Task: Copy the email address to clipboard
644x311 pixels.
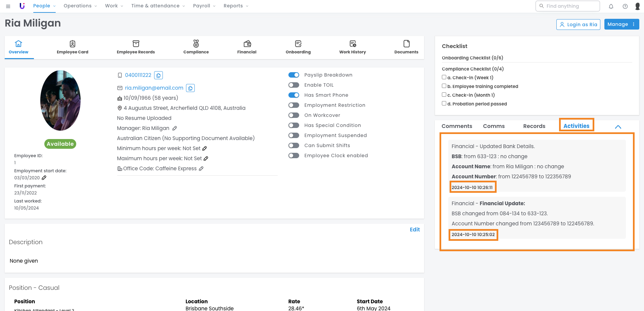Action: tap(190, 88)
